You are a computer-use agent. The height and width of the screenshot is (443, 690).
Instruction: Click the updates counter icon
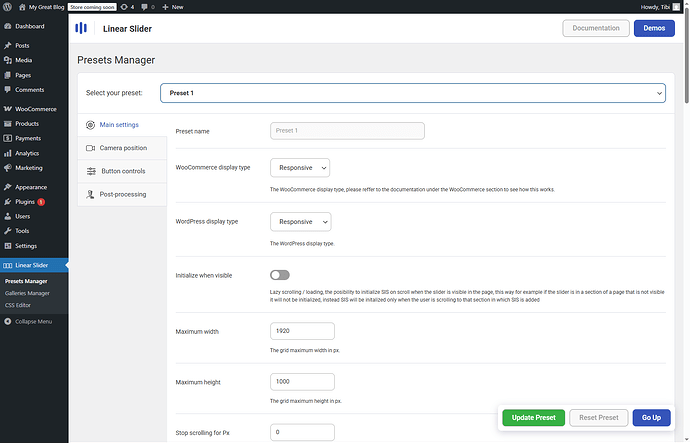click(x=124, y=7)
